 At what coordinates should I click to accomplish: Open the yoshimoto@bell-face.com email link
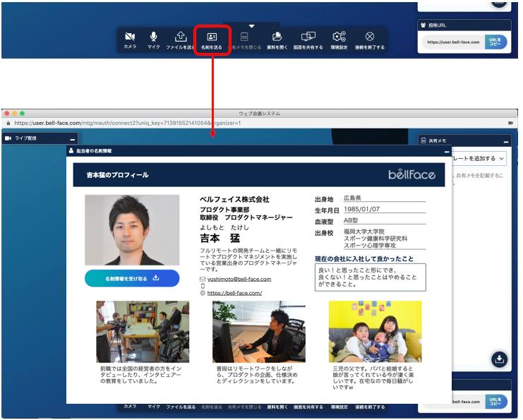pyautogui.click(x=239, y=279)
